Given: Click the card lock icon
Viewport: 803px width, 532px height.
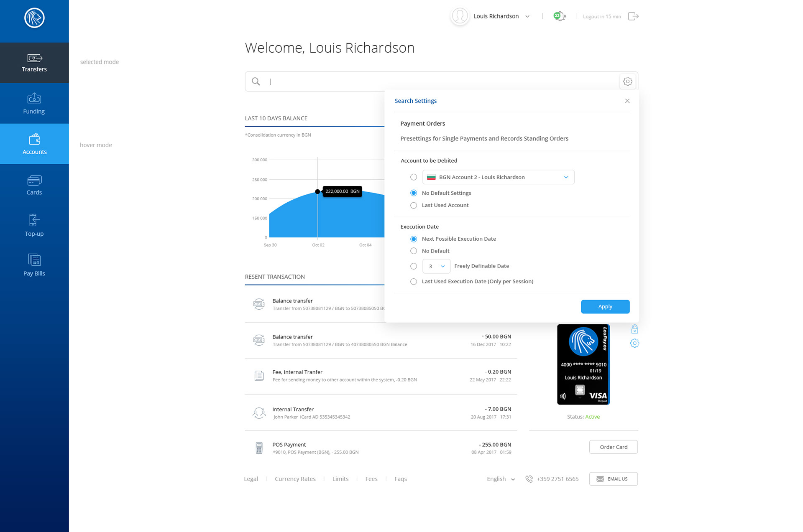Looking at the screenshot, I should pyautogui.click(x=634, y=329).
